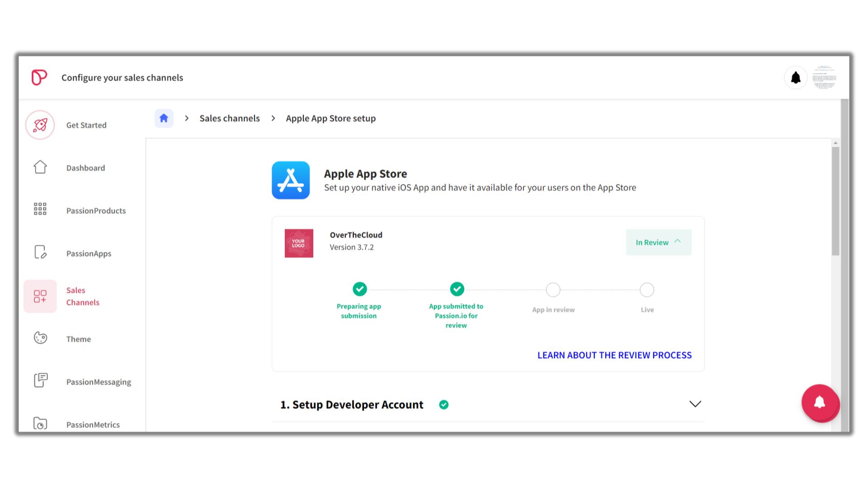Click the Apple App Store logo icon

pyautogui.click(x=291, y=180)
